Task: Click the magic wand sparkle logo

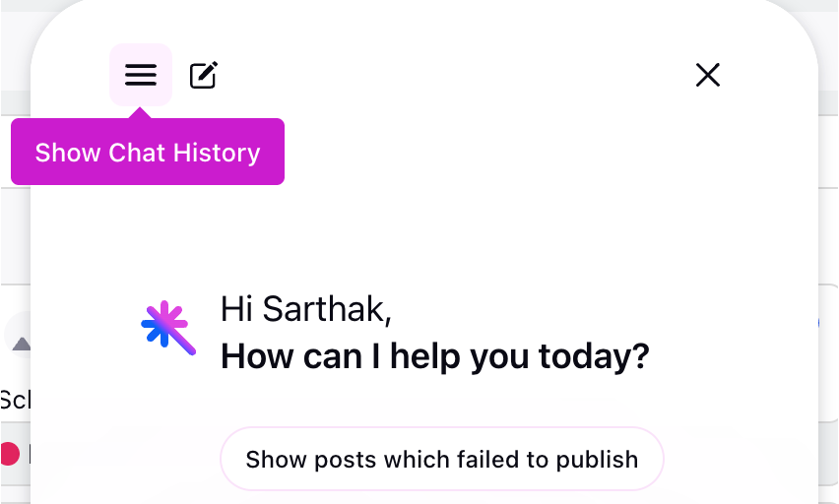Action: [x=168, y=328]
